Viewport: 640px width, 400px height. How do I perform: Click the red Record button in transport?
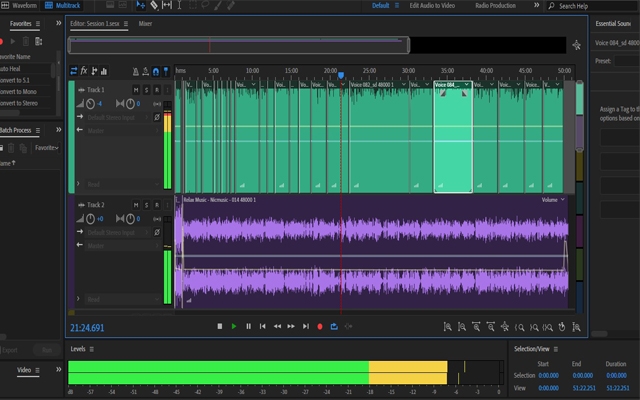(x=320, y=327)
